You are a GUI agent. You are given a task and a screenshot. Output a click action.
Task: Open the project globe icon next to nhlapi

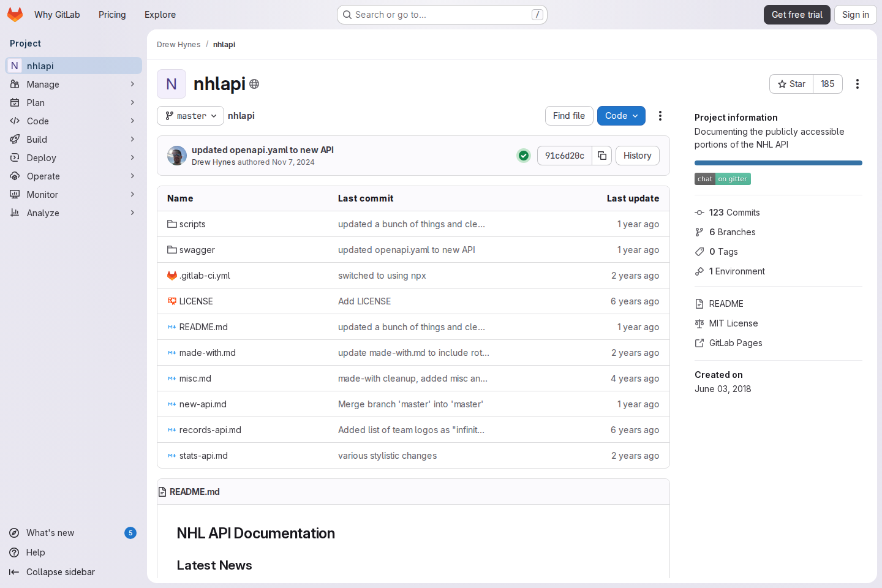(x=254, y=84)
